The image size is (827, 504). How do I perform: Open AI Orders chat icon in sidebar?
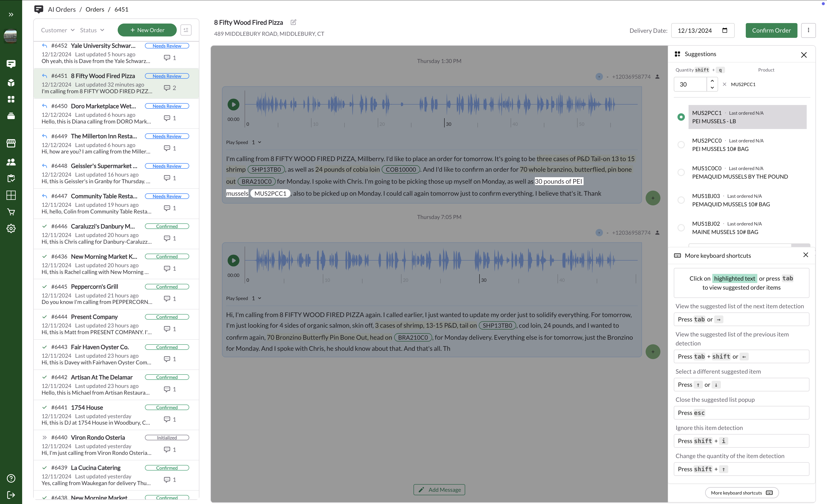[x=11, y=64]
